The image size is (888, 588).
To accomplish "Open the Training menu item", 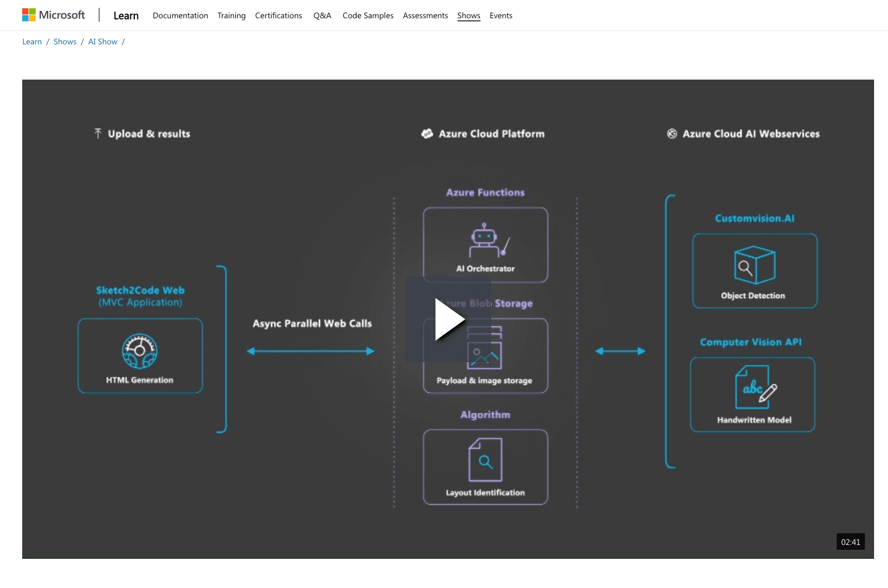I will (x=231, y=16).
